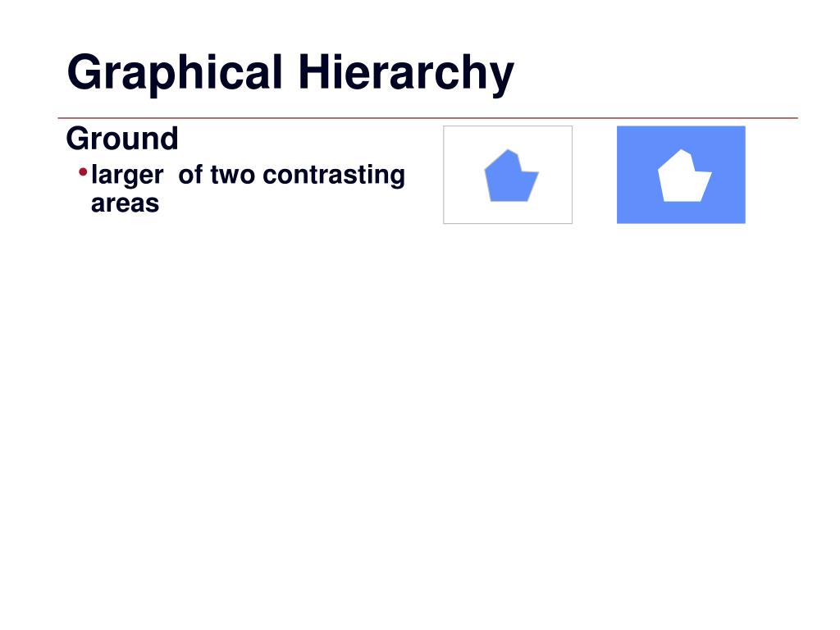
Task: Click the word larger in bullet
Action: 127,176
